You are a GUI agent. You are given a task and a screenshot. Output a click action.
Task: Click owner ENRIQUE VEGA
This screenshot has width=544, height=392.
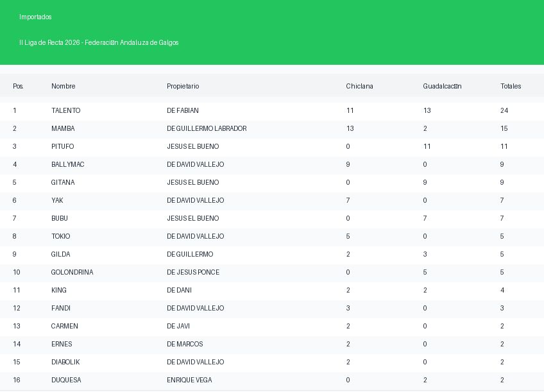coord(189,380)
